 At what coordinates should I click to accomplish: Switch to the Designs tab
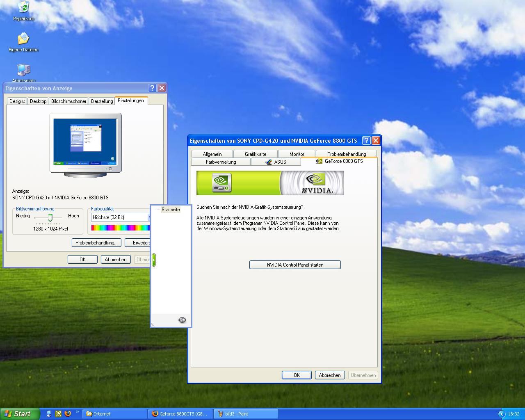[x=17, y=101]
